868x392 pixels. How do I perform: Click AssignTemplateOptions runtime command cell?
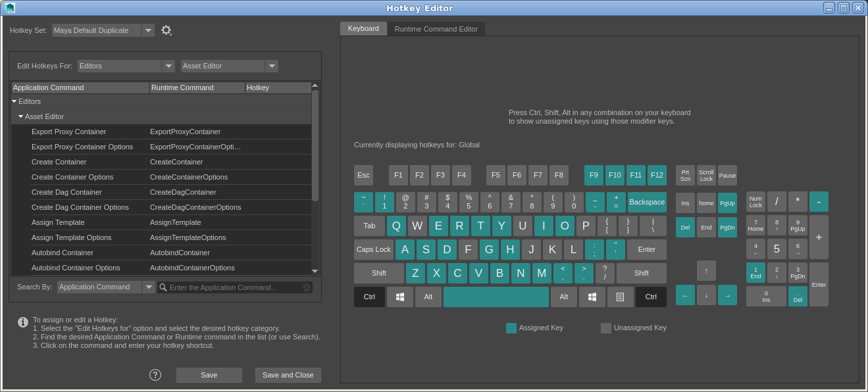click(188, 237)
